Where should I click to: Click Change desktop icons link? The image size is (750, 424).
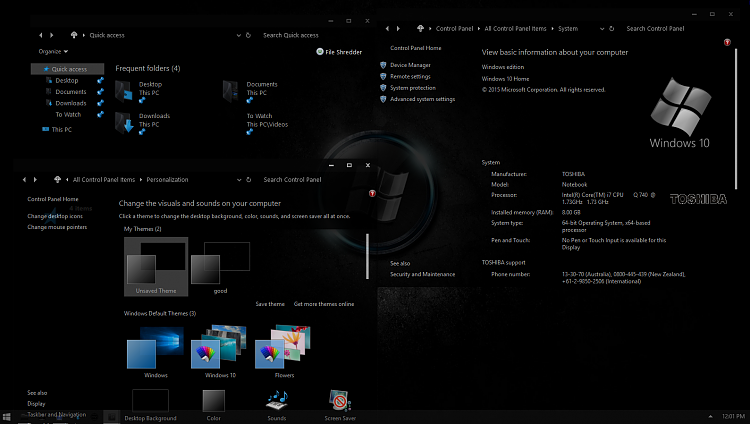point(55,216)
